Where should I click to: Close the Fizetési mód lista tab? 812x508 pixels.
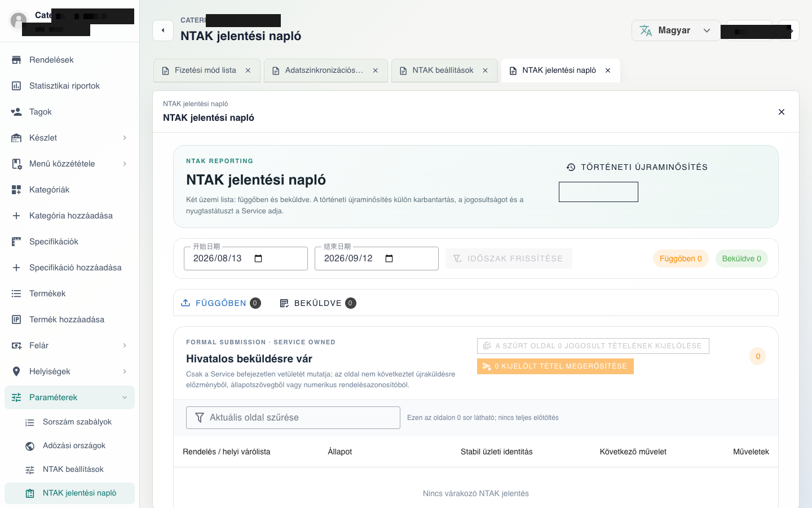pyautogui.click(x=248, y=71)
